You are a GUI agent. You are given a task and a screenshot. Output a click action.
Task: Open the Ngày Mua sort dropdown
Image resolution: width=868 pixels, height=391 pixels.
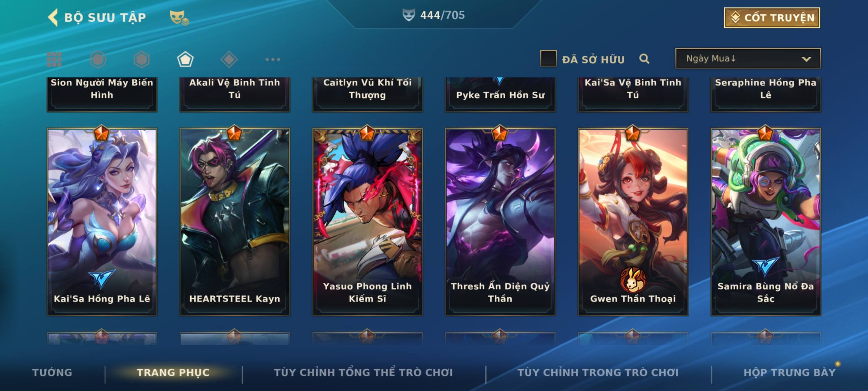[x=748, y=58]
